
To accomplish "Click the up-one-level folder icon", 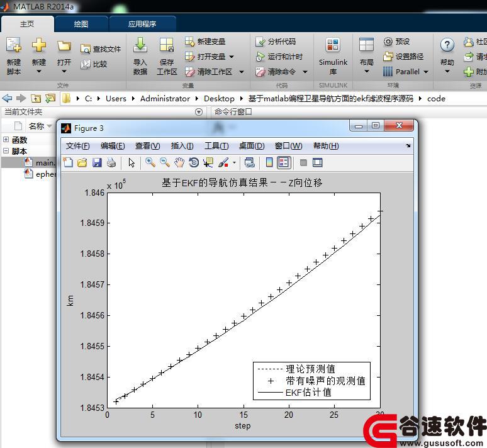I will [x=36, y=99].
